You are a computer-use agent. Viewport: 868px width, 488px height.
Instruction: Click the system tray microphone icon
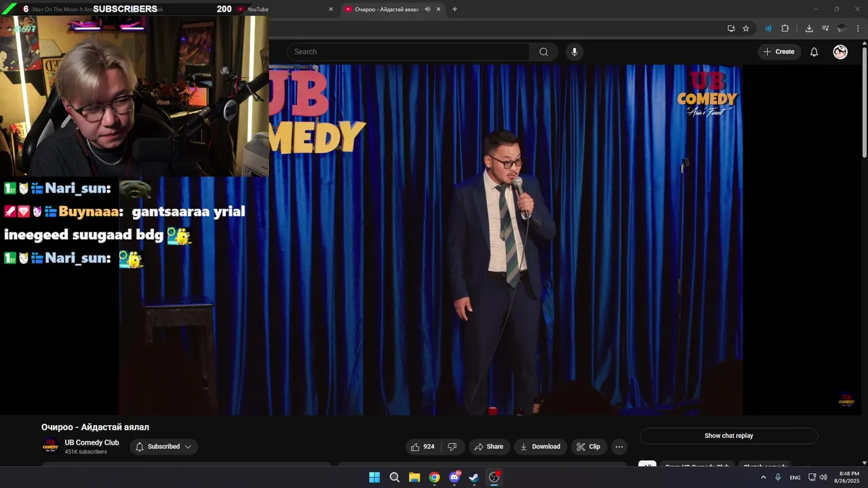tap(778, 477)
